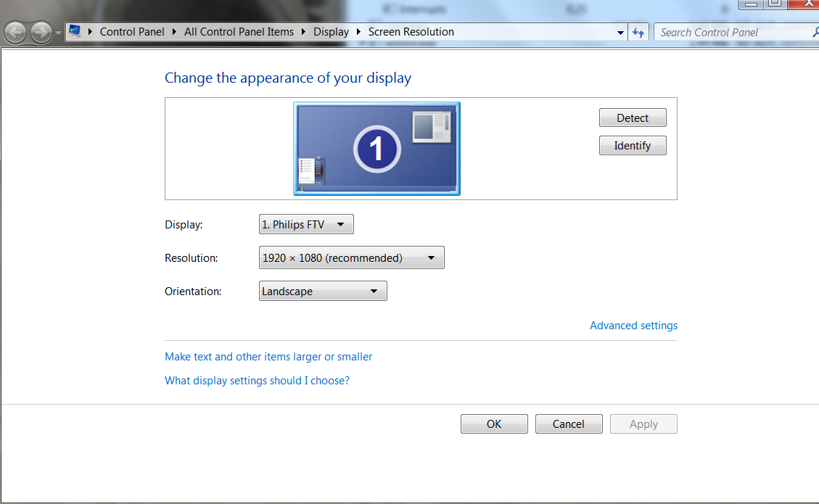Screen dimensions: 819x504
Task: Refresh the Screen Resolution page
Action: tap(638, 33)
